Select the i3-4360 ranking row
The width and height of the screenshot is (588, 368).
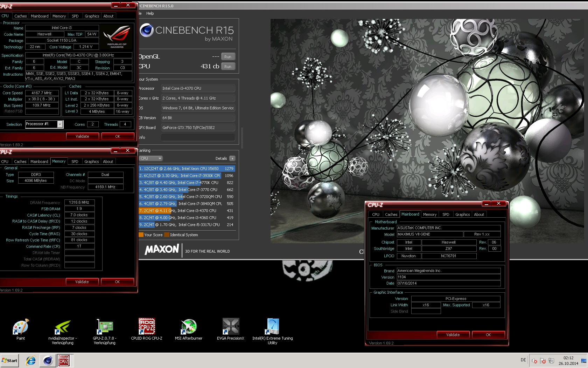[187, 218]
